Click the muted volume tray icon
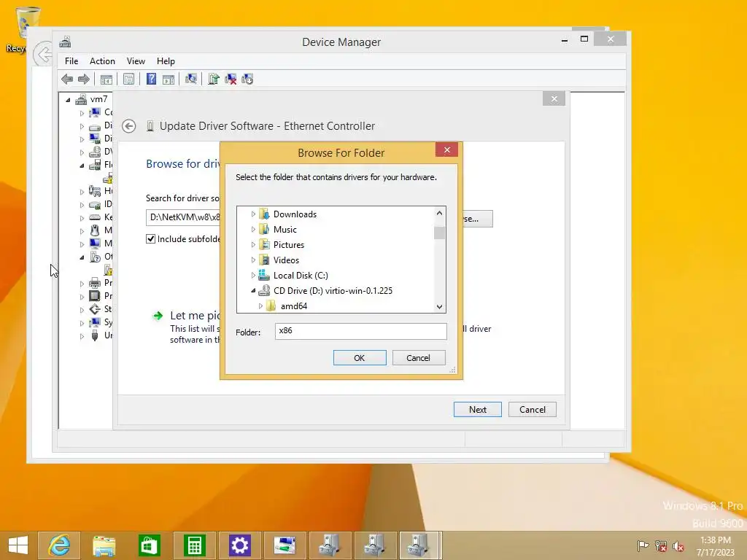 tap(678, 545)
